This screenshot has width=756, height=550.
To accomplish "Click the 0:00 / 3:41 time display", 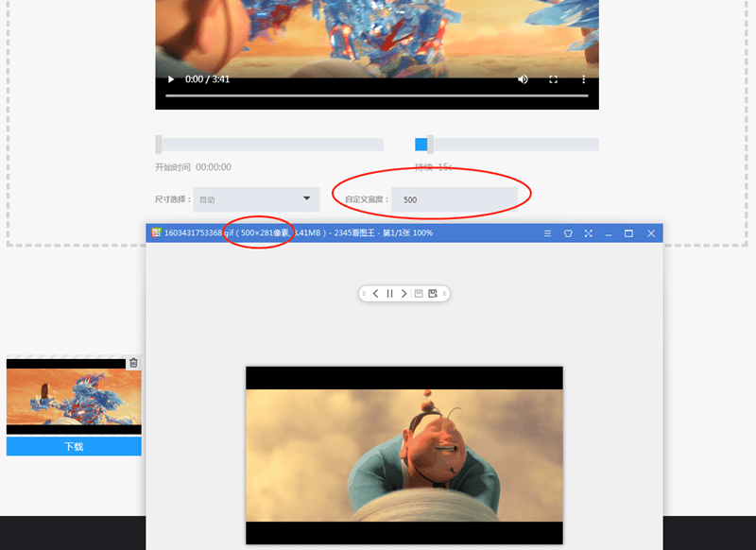I will (x=207, y=79).
